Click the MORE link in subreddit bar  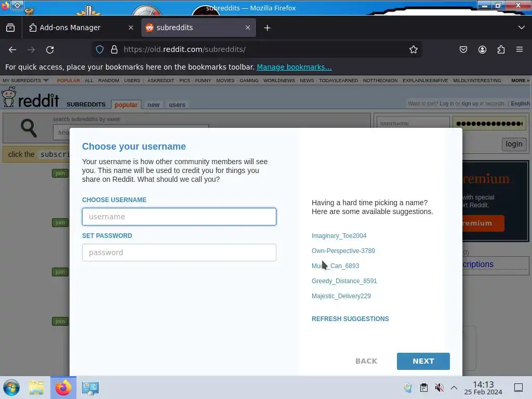click(x=520, y=81)
